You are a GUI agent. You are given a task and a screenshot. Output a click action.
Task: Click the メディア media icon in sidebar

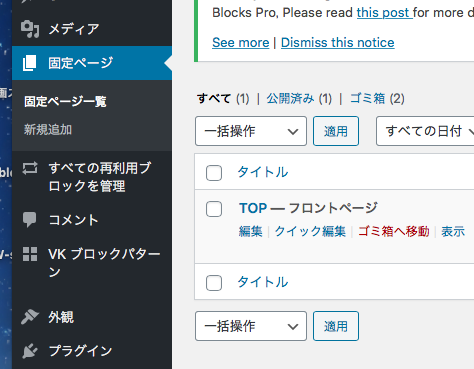[x=30, y=29]
